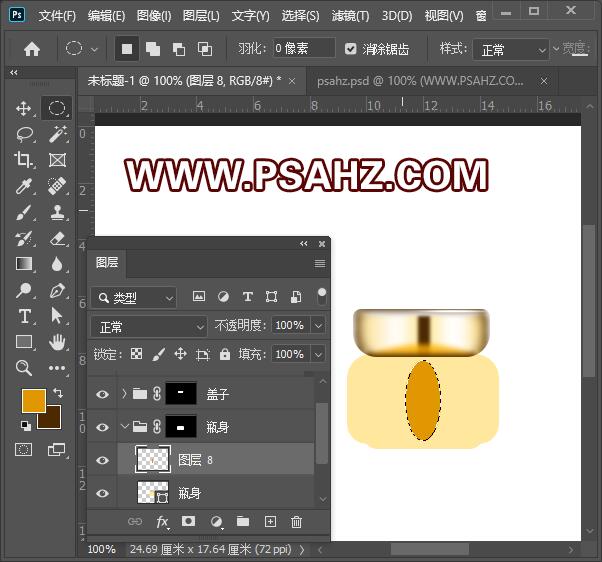Click the background brown color swatch
Screen dimensions: 602x562
[53, 420]
